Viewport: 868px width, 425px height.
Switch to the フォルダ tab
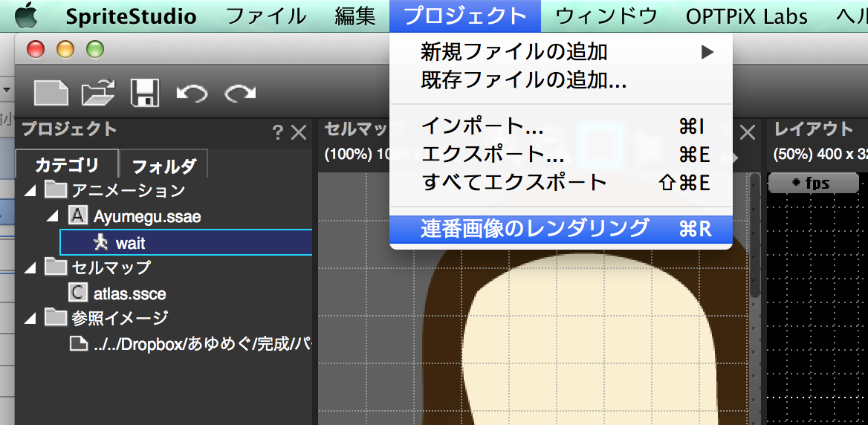point(163,164)
